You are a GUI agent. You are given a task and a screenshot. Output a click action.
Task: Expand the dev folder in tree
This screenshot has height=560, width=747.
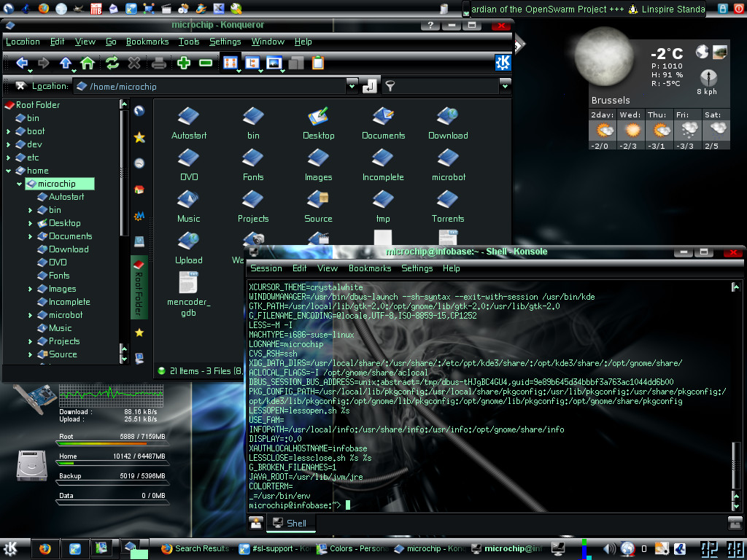click(8, 144)
